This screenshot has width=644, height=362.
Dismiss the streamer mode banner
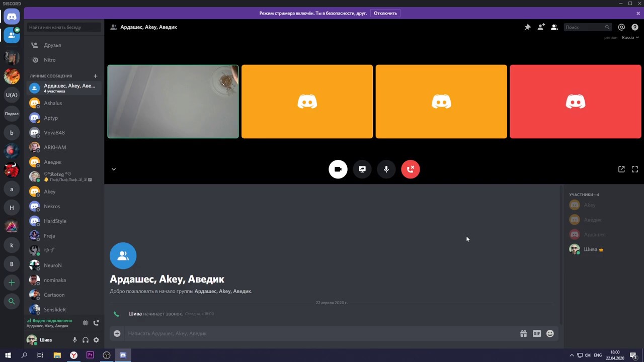(x=638, y=13)
